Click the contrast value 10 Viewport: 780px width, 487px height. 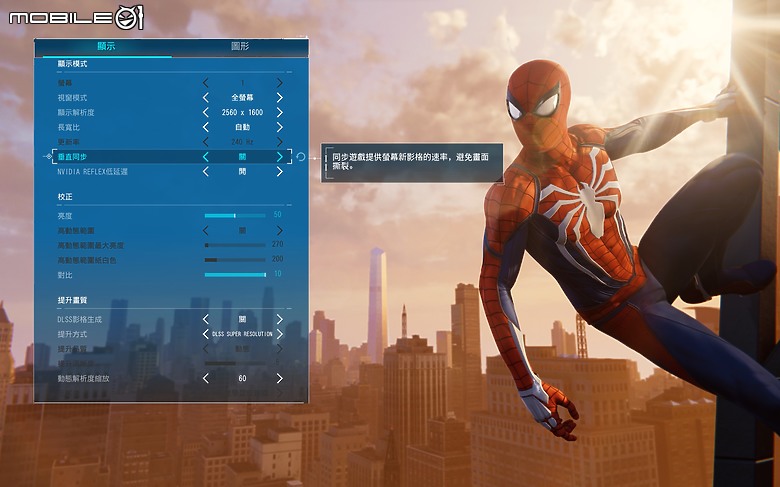point(278,274)
